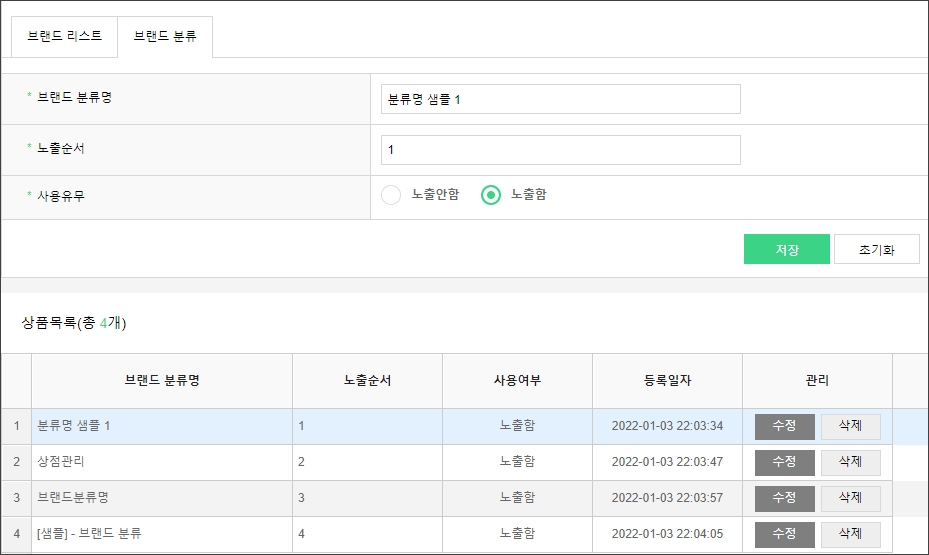The image size is (929, 555).
Task: Click the 등록일자 column header
Action: tap(667, 381)
